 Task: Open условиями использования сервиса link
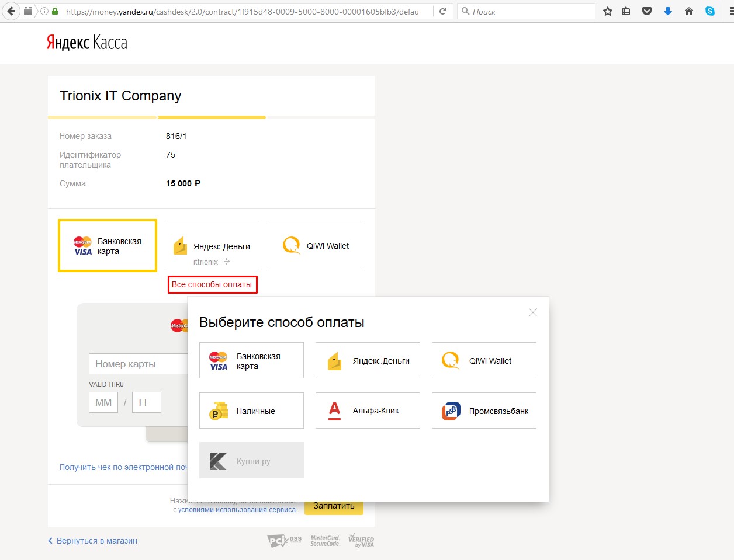coord(237,510)
